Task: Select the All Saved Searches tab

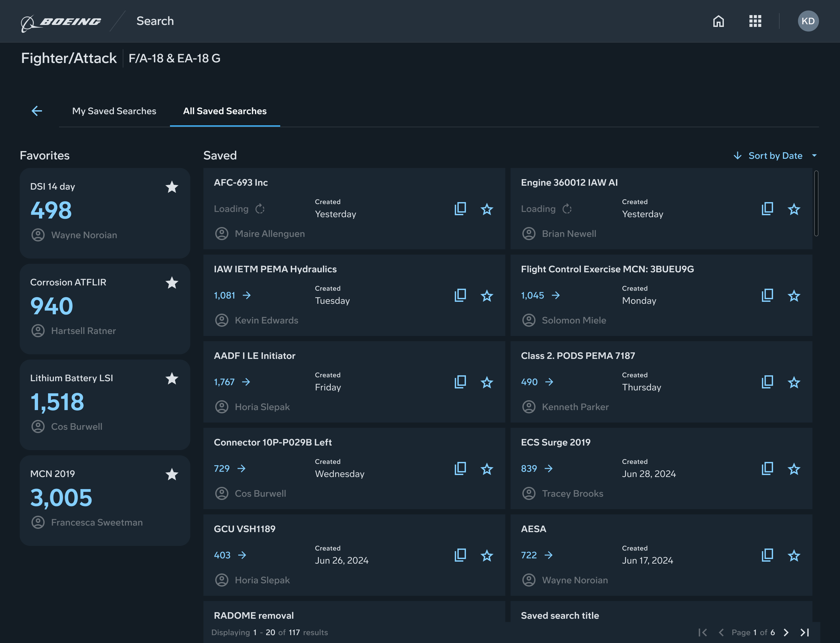Action: (x=225, y=111)
